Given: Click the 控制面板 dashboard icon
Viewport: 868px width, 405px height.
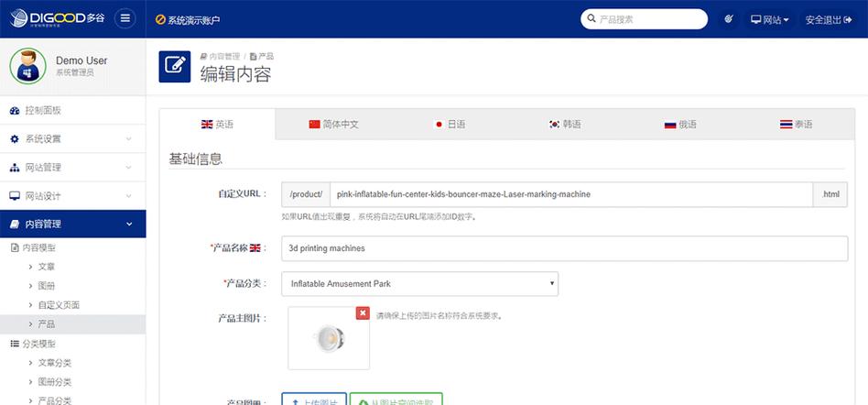Looking at the screenshot, I should (15, 110).
